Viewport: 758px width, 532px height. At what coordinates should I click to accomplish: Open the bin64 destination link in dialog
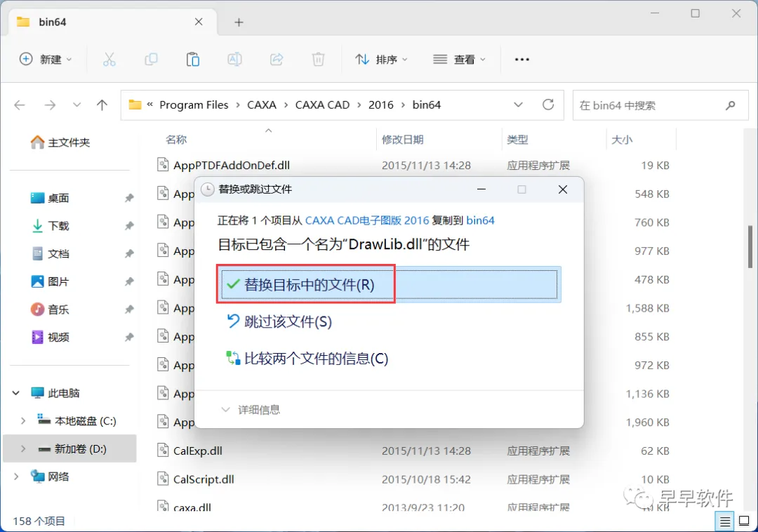pos(481,220)
